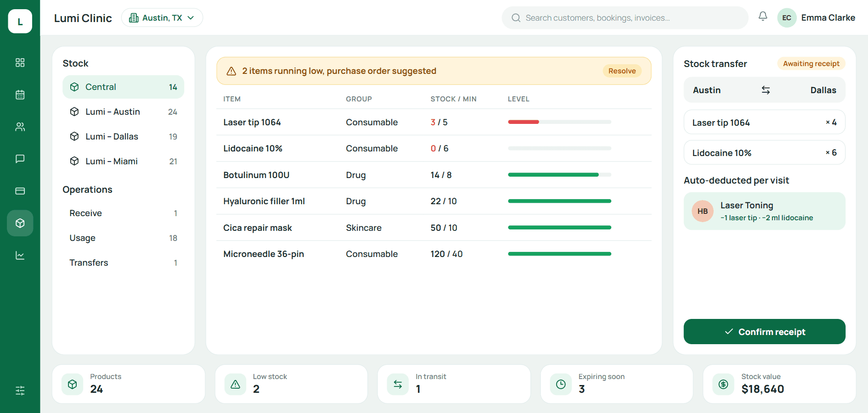Open the payments card icon in sidebar
868x413 pixels.
point(20,191)
